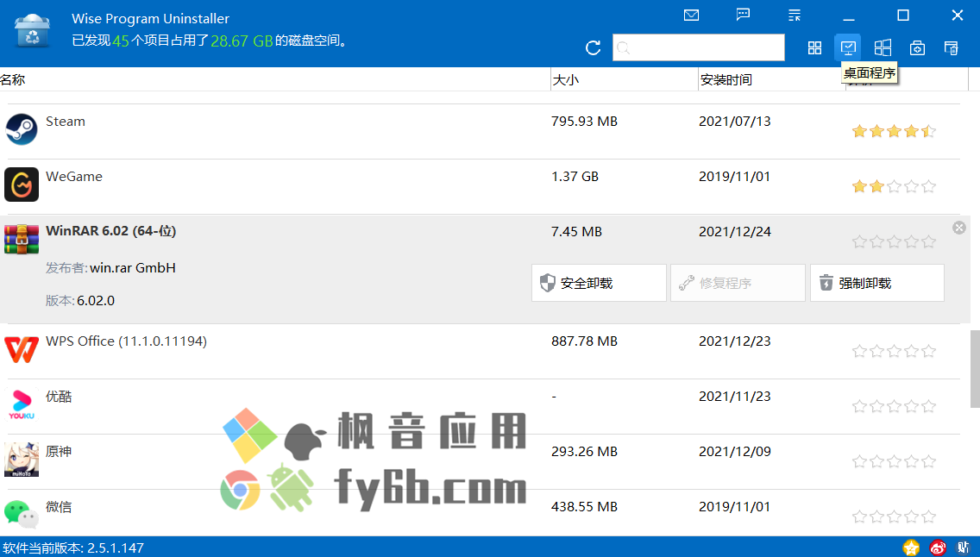Image resolution: width=980 pixels, height=557 pixels.
Task: Click publisher text win.rar GmbH
Action: point(133,268)
